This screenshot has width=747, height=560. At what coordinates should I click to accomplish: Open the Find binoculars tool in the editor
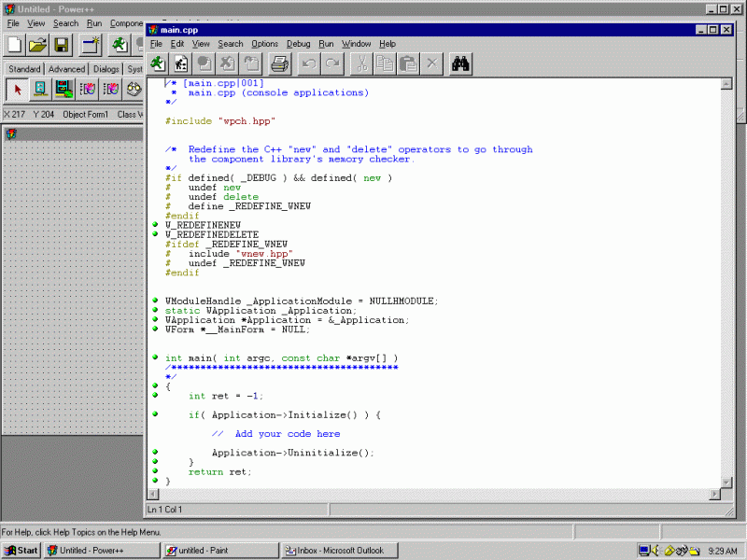point(459,63)
